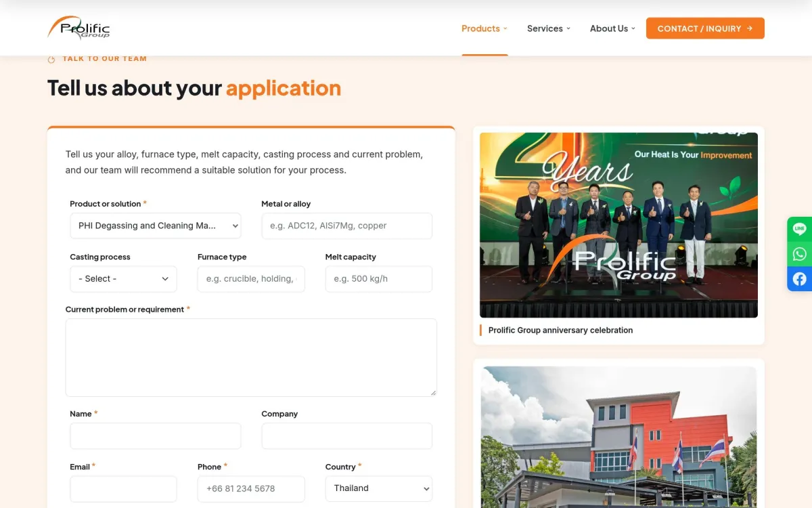Expand the Country dropdown showing Thailand
The image size is (812, 508).
[x=379, y=488]
